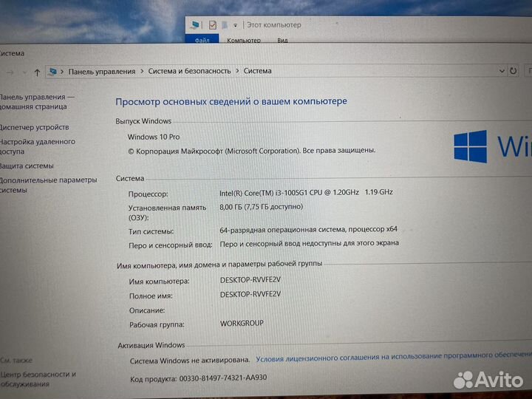Refresh the page with the refresh icon
This screenshot has height=399, width=532.
tap(514, 71)
